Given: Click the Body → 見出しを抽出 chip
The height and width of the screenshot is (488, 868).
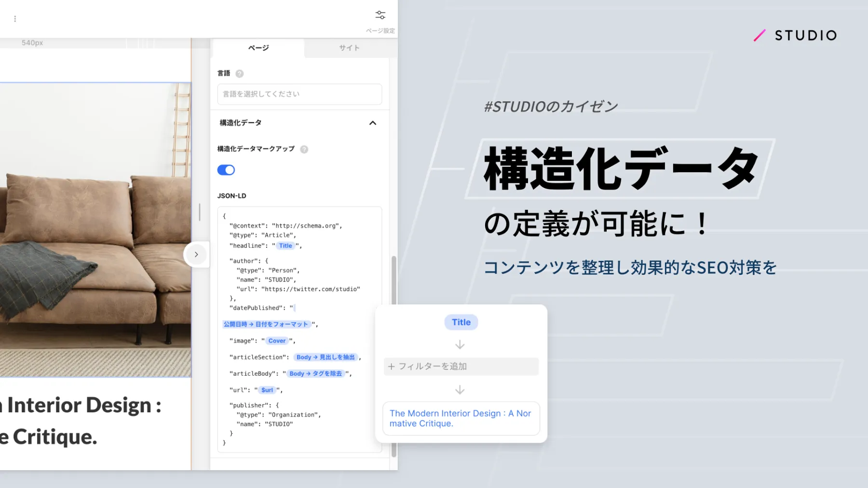Looking at the screenshot, I should [325, 357].
